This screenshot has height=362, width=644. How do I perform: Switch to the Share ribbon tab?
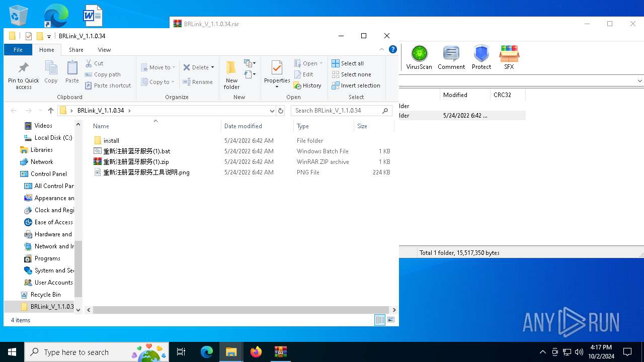tap(76, 50)
